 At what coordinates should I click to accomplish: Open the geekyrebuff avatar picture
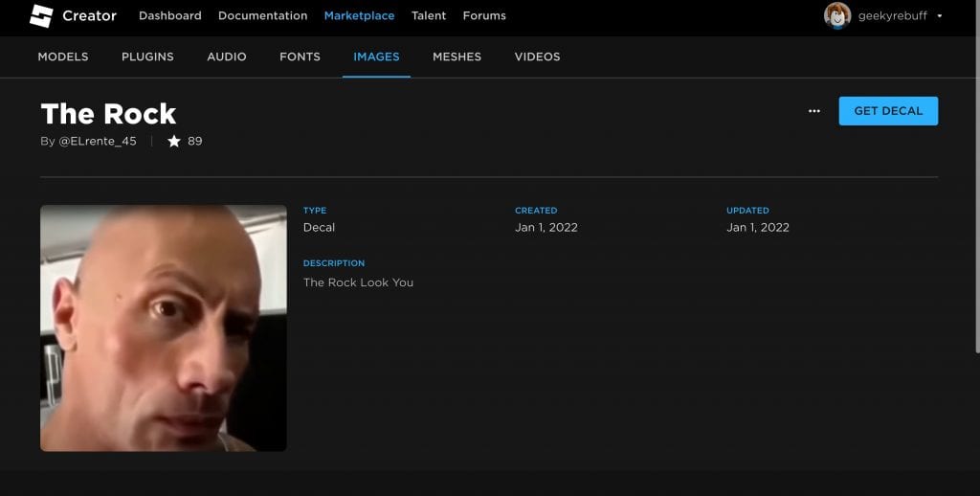click(836, 15)
